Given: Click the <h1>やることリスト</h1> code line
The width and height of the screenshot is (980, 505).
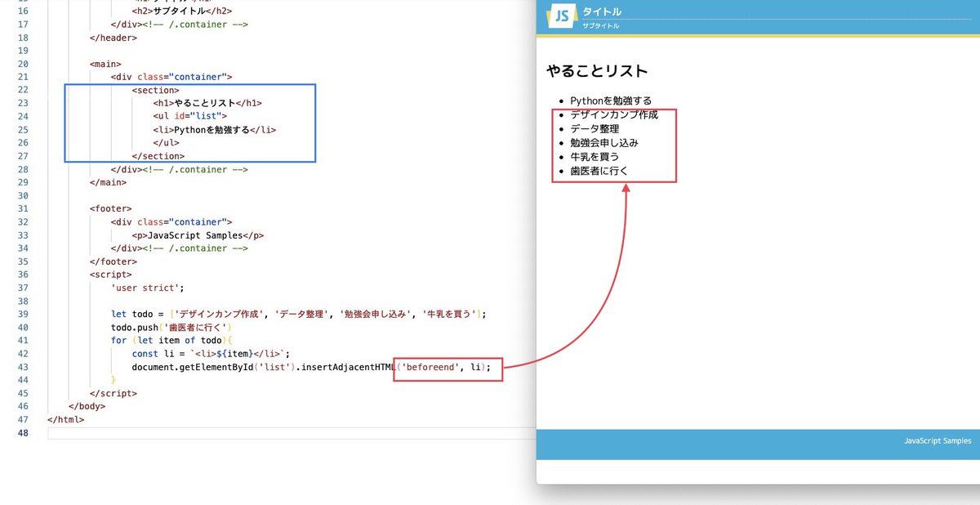Looking at the screenshot, I should coord(207,103).
